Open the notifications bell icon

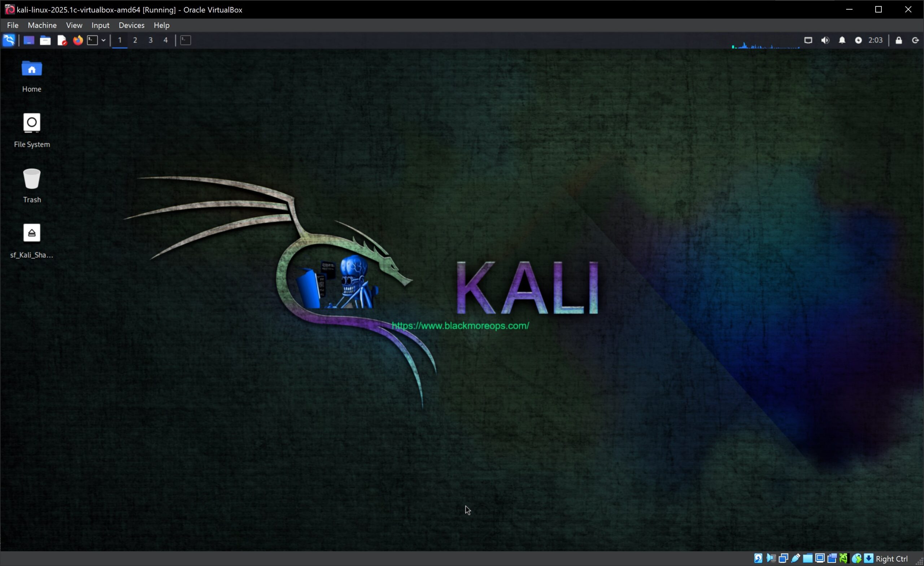[x=842, y=40]
